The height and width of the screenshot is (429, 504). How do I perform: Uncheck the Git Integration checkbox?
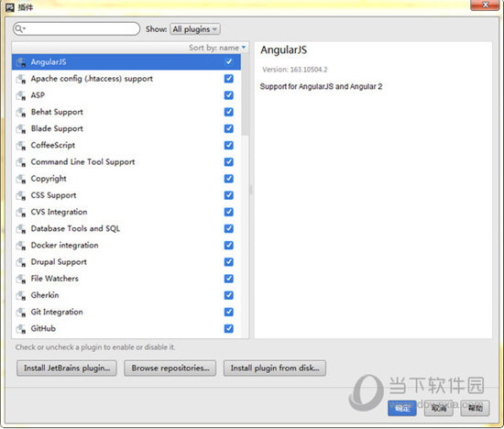(x=229, y=313)
